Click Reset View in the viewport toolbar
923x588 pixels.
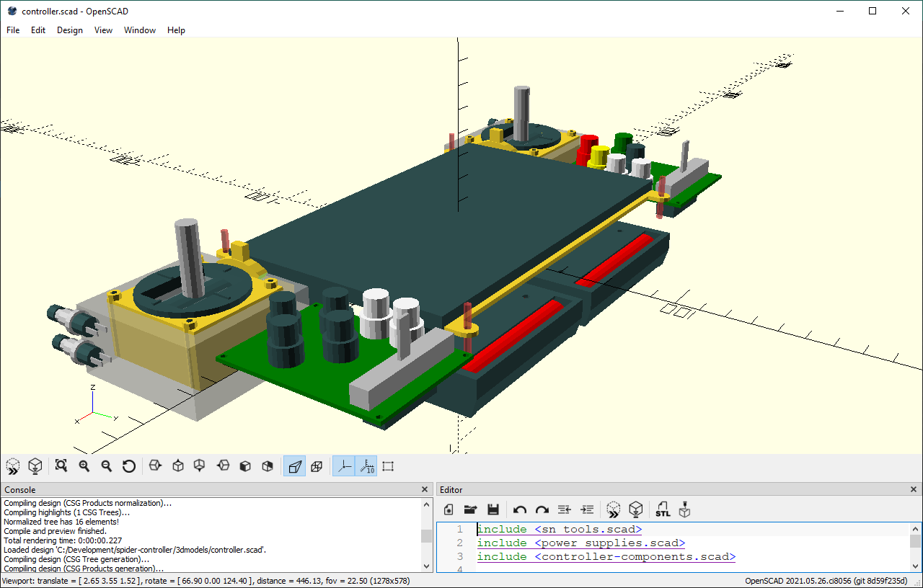pos(129,466)
